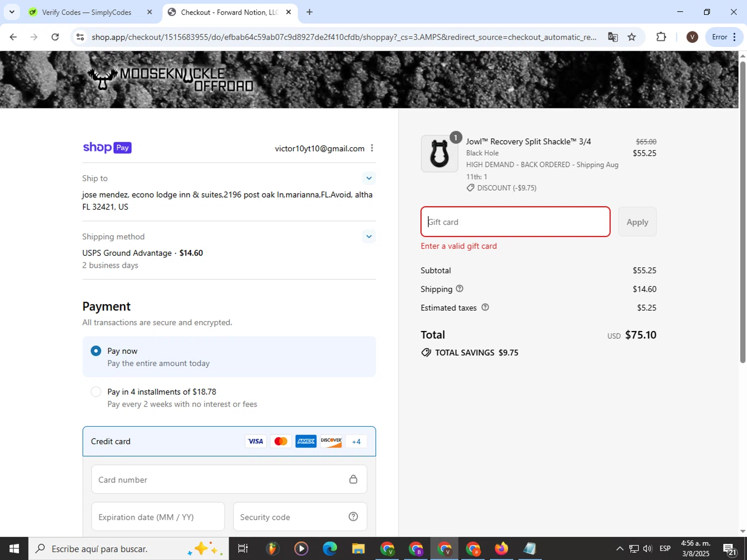The width and height of the screenshot is (747, 560).
Task: Click the Apply gift card button
Action: click(637, 222)
